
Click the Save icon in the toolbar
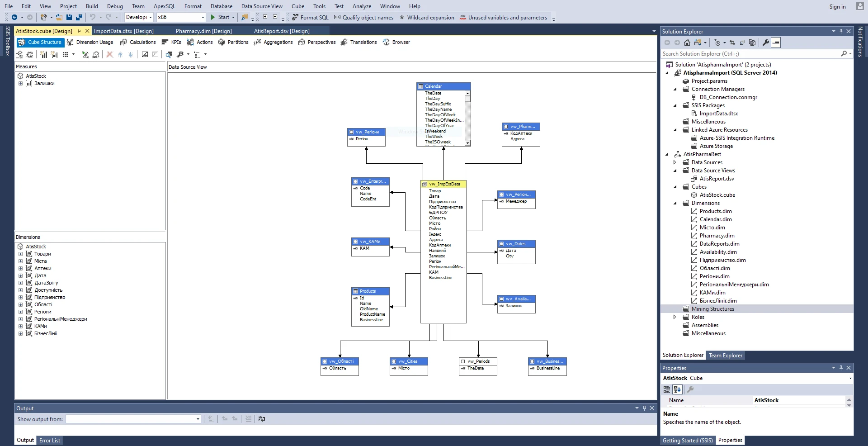pyautogui.click(x=69, y=17)
